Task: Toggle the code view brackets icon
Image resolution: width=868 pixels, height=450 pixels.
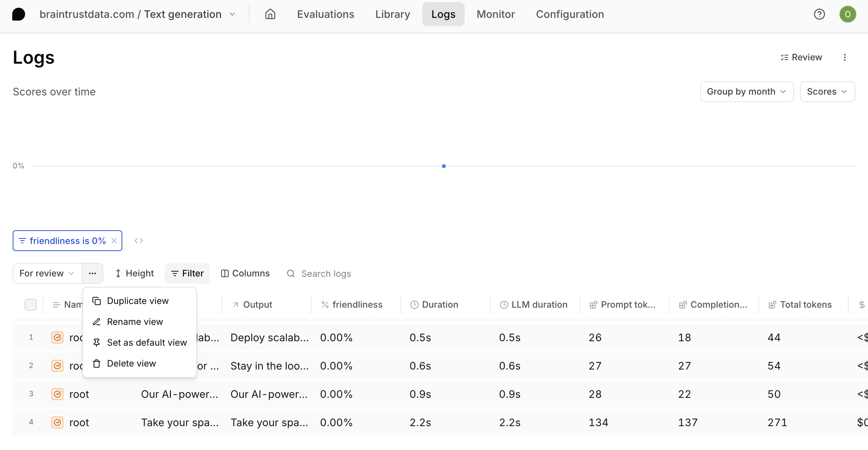Action: click(139, 241)
